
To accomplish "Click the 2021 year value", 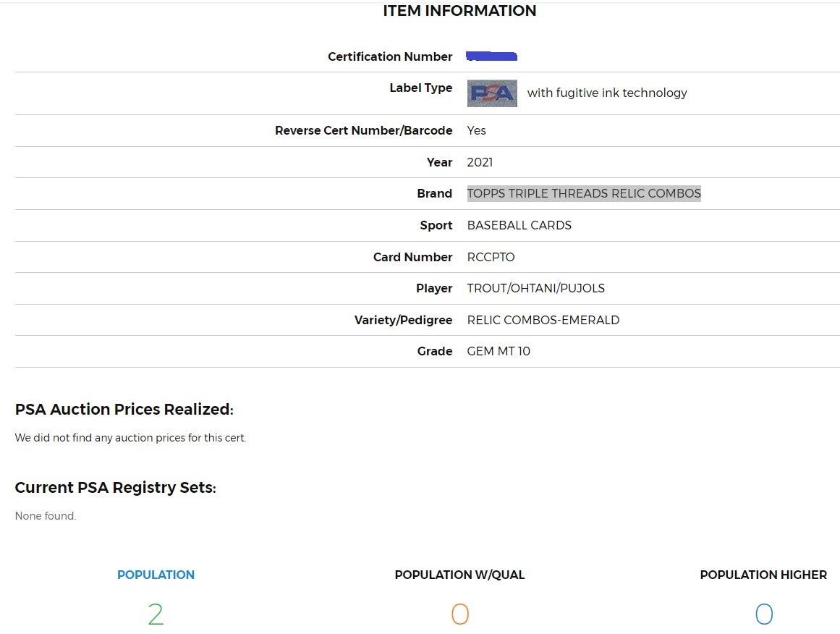I will pyautogui.click(x=480, y=162).
